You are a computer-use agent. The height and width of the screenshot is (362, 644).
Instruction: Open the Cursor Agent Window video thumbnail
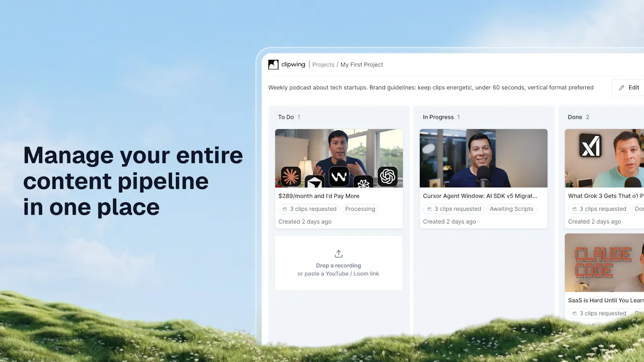tap(484, 158)
